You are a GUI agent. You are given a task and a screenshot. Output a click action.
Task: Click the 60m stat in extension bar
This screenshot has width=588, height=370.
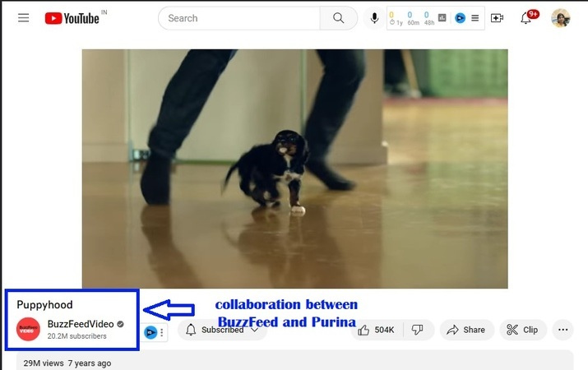[x=413, y=18]
